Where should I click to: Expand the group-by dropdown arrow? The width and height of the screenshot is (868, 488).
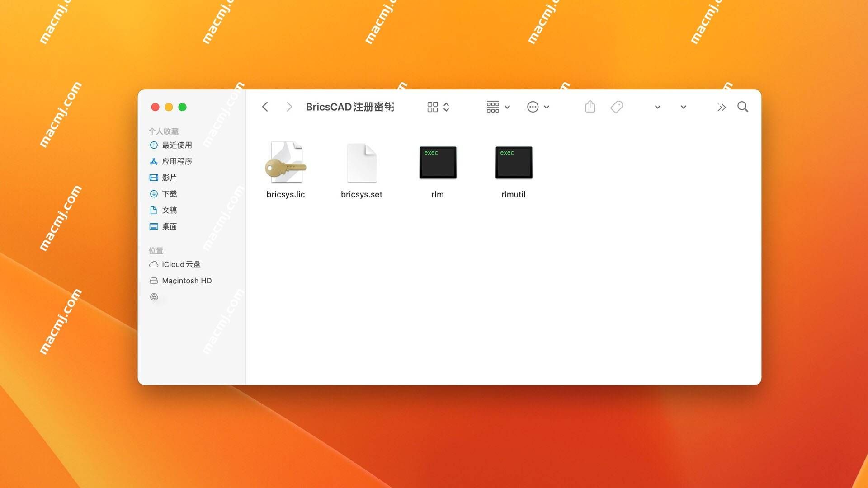pyautogui.click(x=507, y=108)
